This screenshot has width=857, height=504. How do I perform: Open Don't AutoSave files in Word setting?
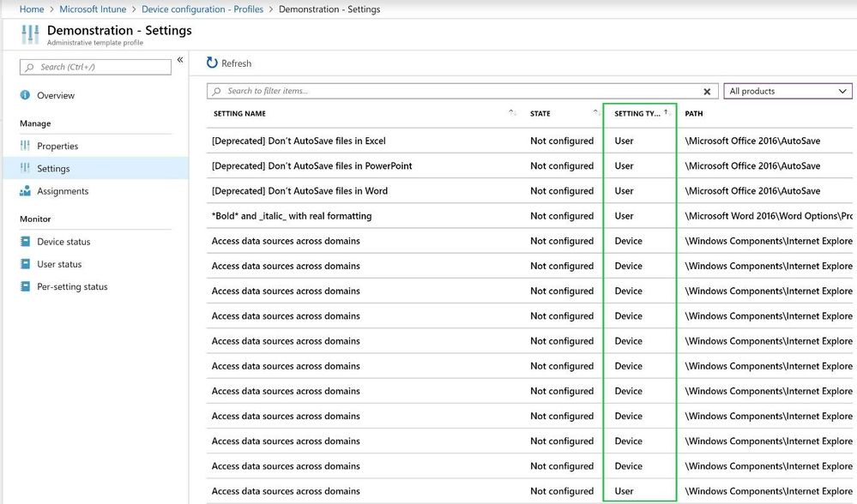(299, 191)
